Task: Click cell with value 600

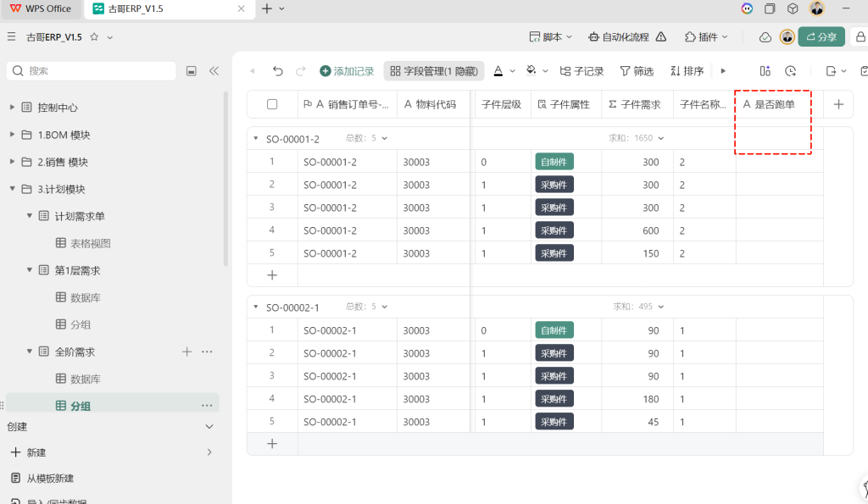Action: point(637,230)
